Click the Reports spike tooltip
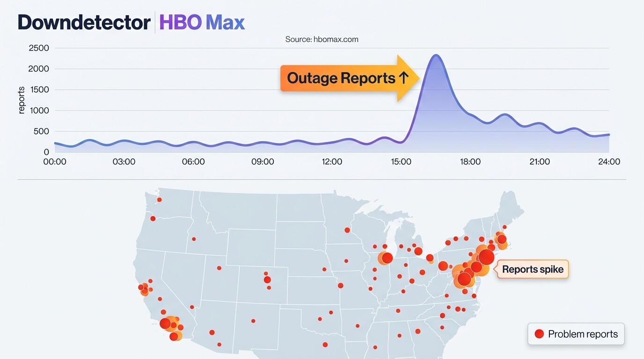 pyautogui.click(x=533, y=269)
